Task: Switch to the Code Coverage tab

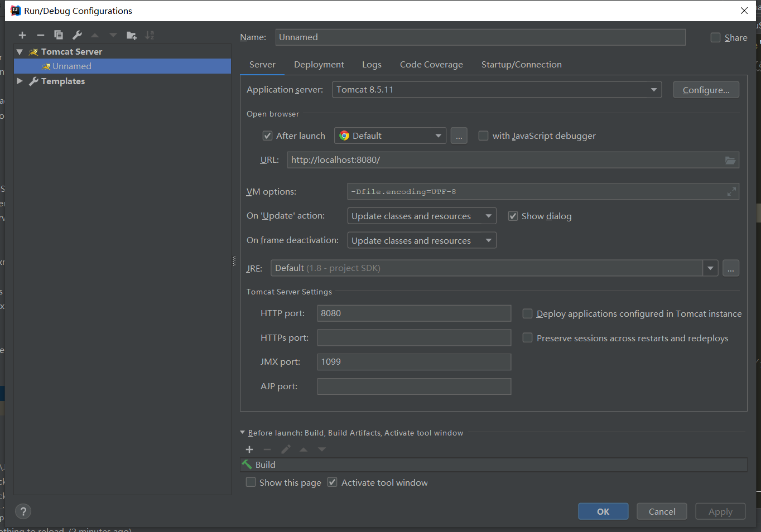Action: [x=431, y=65]
